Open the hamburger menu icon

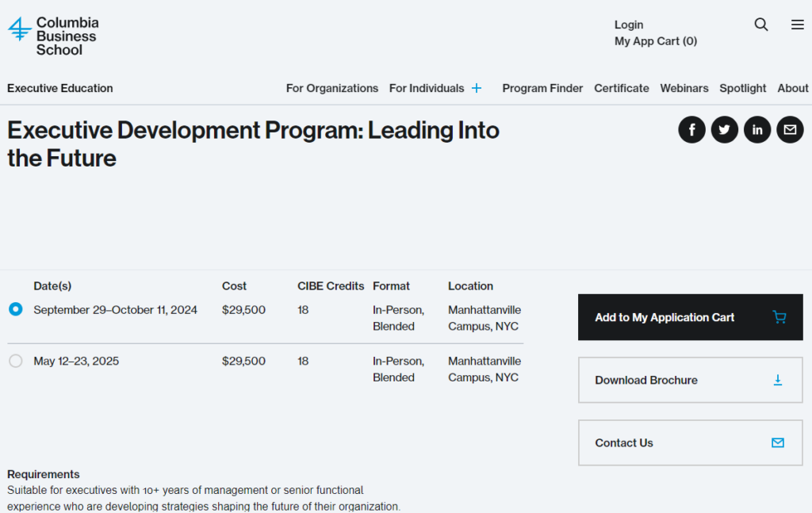pos(798,25)
